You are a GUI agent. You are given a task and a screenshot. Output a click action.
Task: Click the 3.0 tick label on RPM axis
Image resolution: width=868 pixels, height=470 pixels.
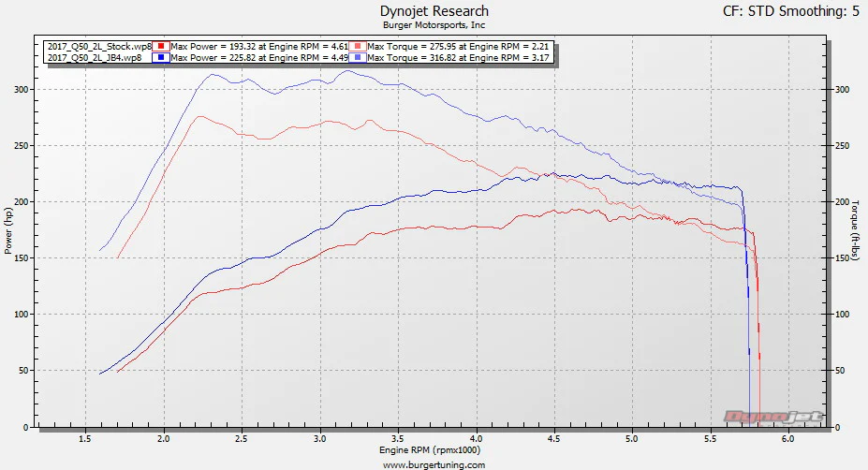(x=320, y=439)
